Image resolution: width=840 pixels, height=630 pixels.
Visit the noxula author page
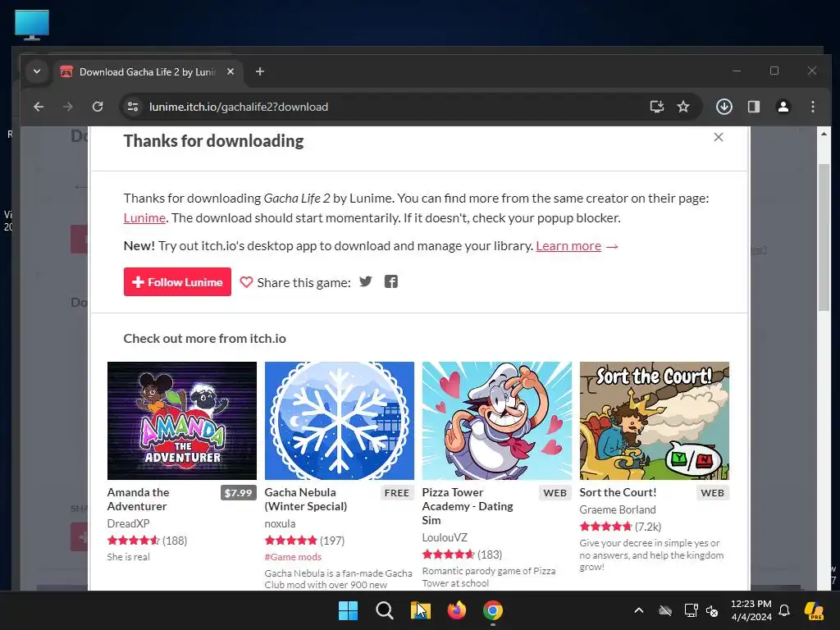(x=281, y=523)
